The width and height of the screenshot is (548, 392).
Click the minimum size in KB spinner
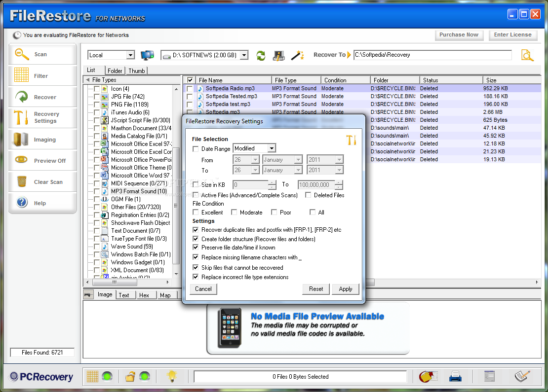tap(272, 184)
